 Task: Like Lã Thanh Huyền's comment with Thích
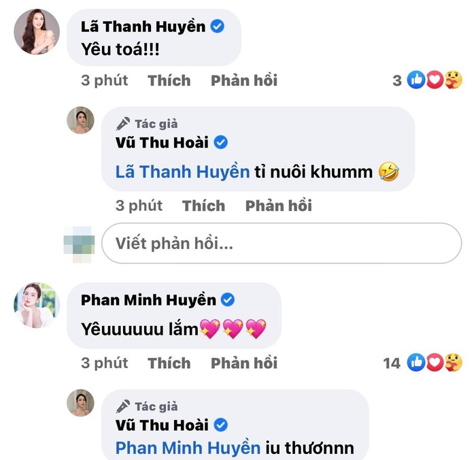tap(169, 80)
